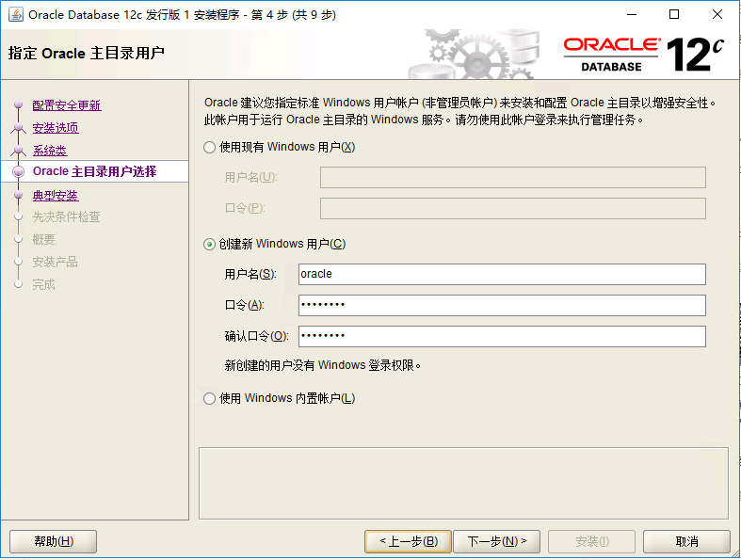Click the empty message area at bottom
Screen dimensions: 741x560
click(463, 484)
